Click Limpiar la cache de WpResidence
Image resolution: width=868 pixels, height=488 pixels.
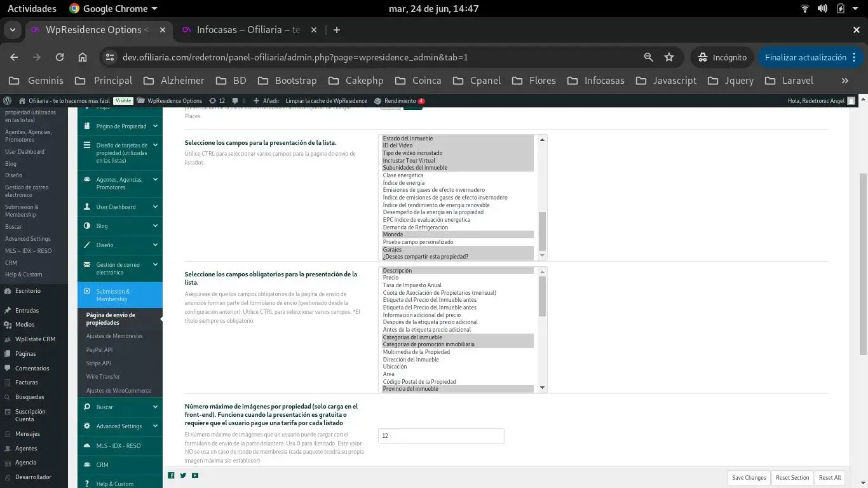[326, 100]
